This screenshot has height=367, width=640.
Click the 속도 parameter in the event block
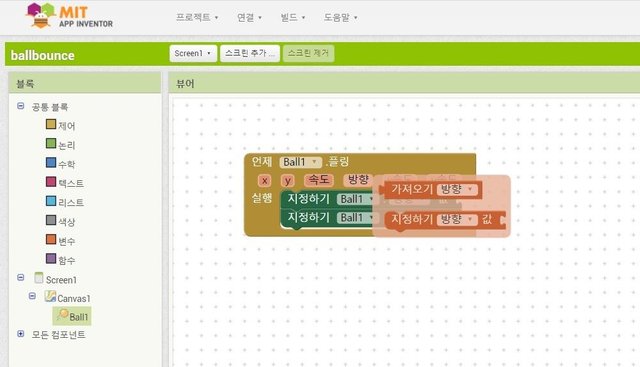click(318, 180)
